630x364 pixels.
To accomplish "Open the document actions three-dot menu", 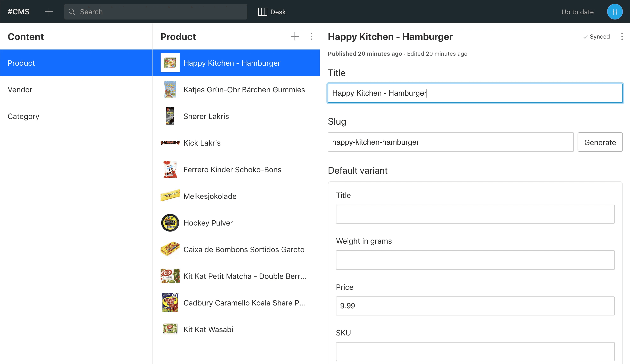I will [x=622, y=36].
